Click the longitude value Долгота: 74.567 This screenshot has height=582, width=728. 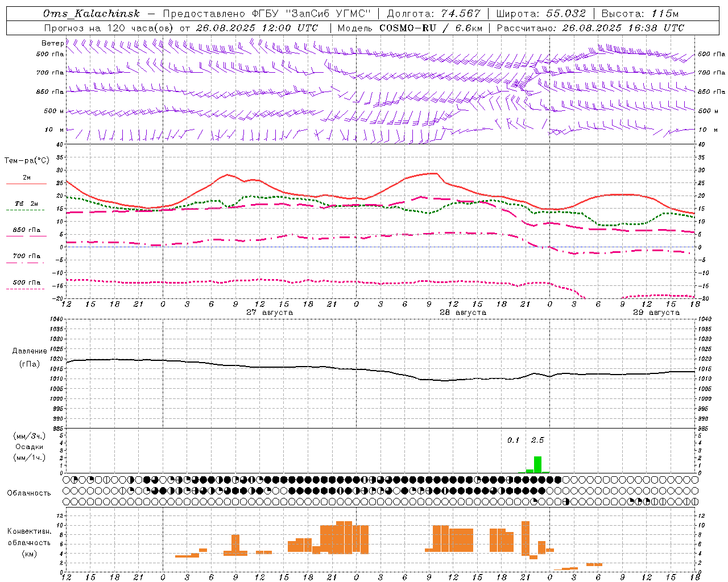[x=433, y=14]
